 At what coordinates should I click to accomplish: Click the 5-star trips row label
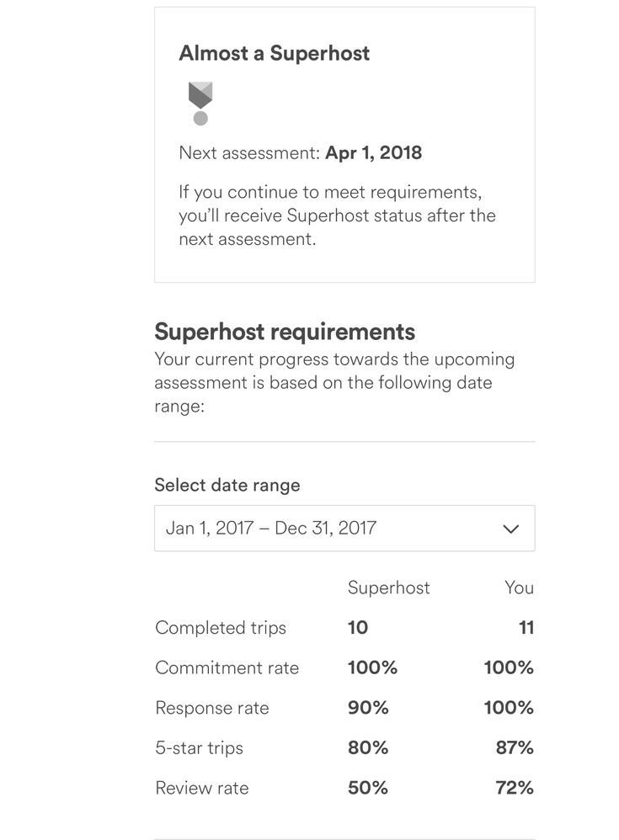[x=200, y=747]
